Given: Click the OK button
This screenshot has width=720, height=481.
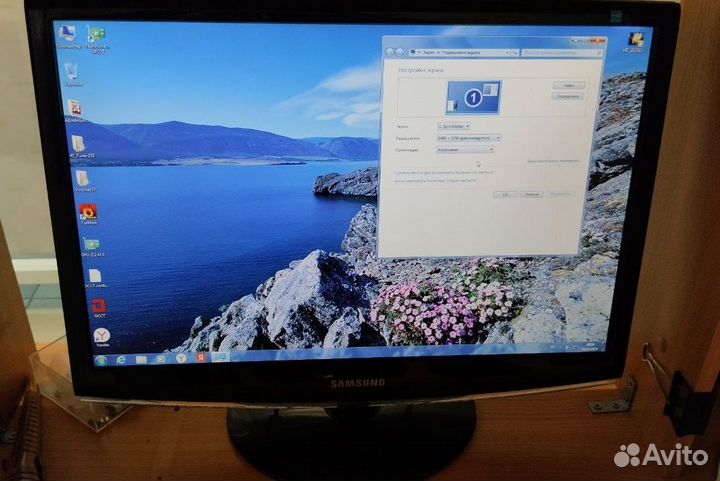Looking at the screenshot, I should (505, 195).
